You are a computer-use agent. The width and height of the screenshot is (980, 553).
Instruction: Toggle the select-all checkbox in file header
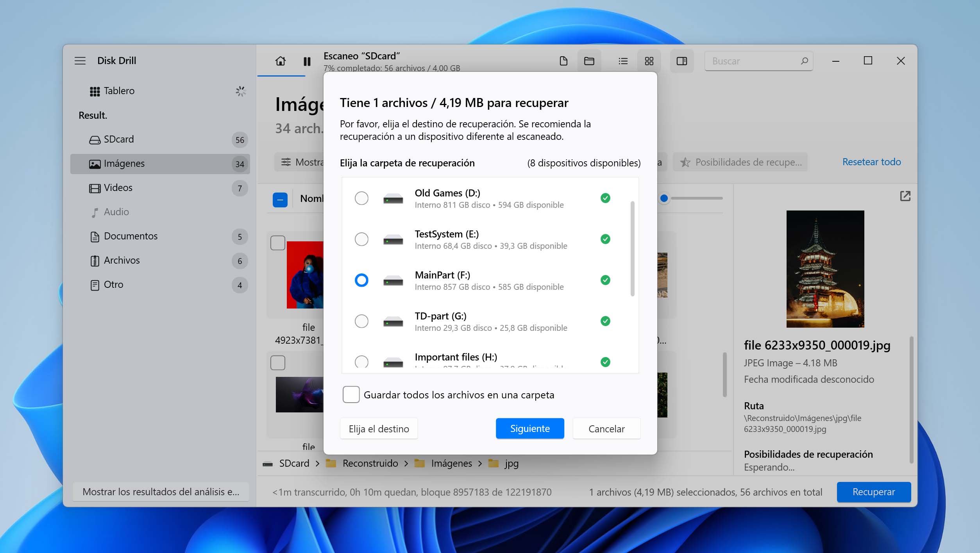[x=280, y=200]
